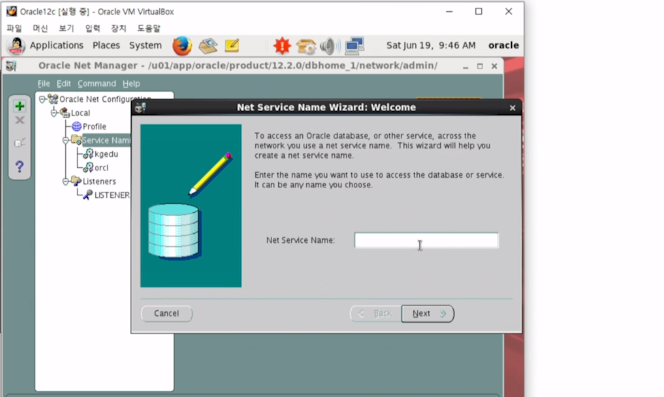
Task: Select the Profile tree item
Action: tap(94, 126)
